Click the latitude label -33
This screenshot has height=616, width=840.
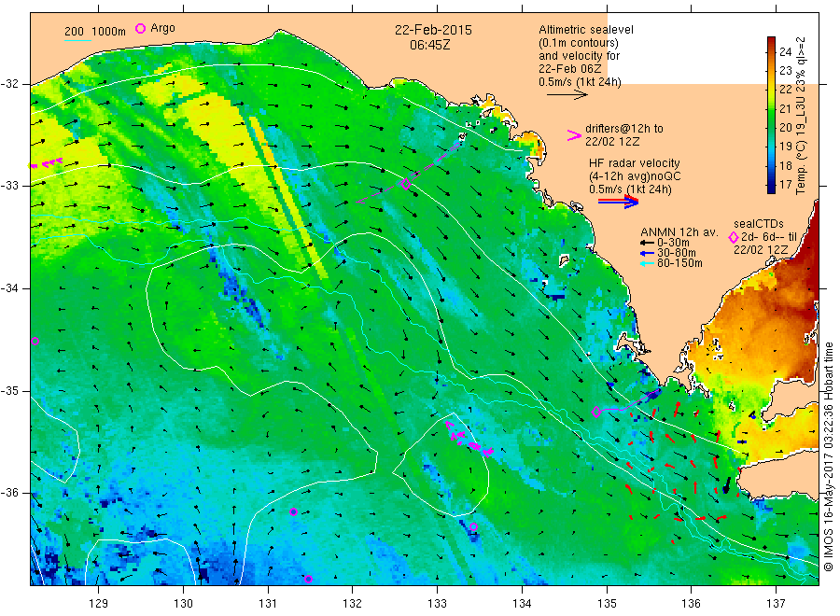coord(9,186)
